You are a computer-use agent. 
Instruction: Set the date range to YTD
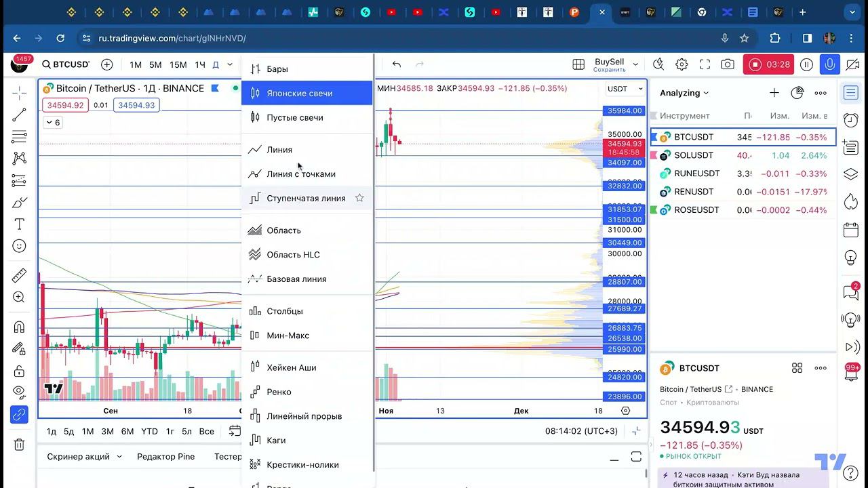tap(149, 431)
